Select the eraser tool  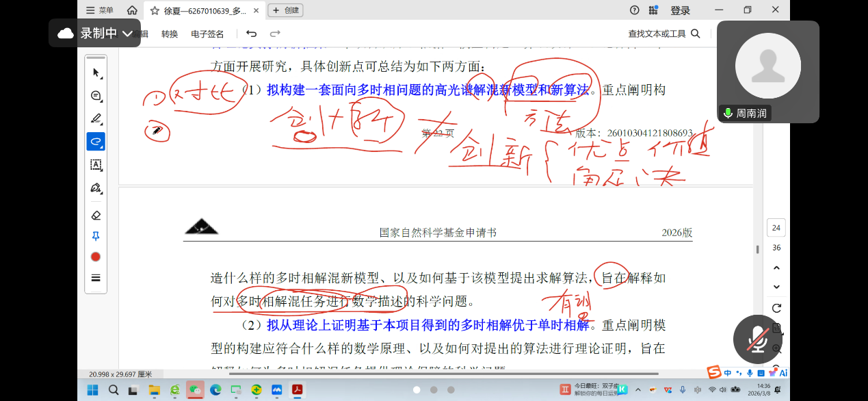tap(96, 215)
